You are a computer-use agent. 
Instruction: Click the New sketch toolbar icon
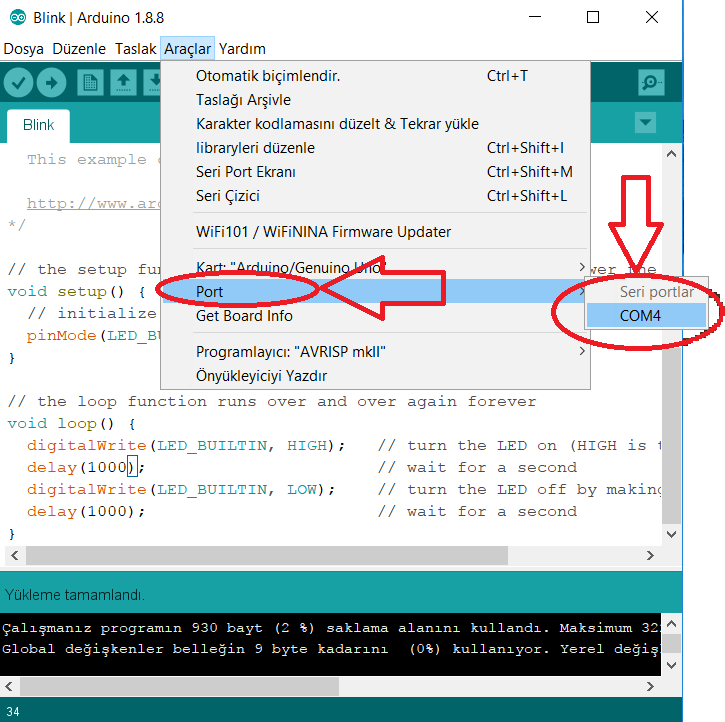coord(91,83)
